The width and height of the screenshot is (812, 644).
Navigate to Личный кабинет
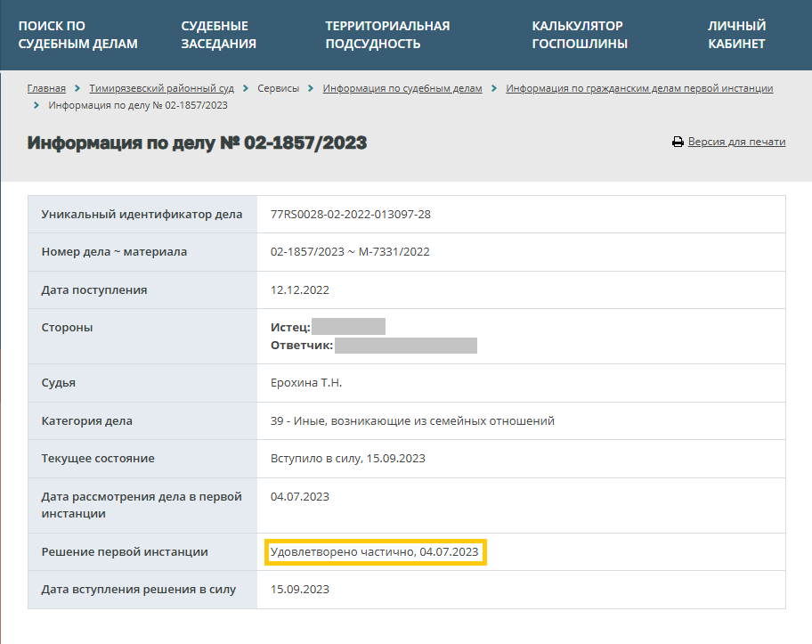coord(736,35)
